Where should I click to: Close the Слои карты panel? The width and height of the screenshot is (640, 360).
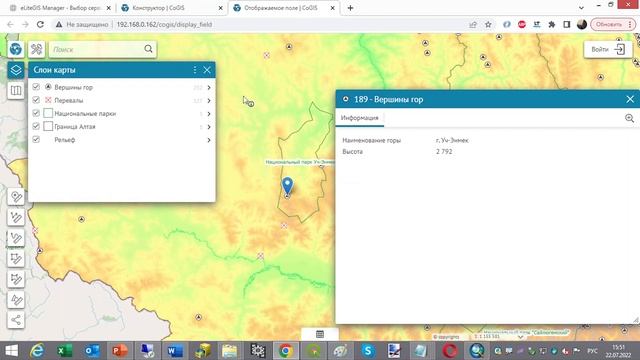click(207, 70)
